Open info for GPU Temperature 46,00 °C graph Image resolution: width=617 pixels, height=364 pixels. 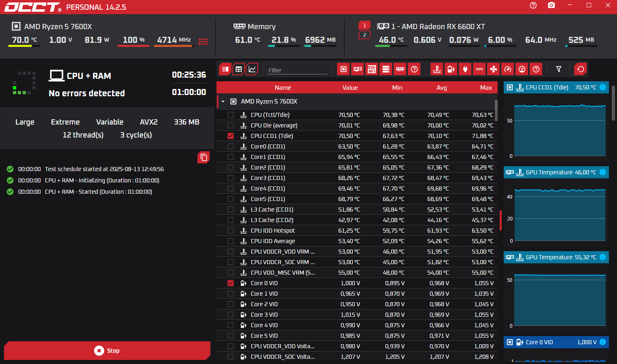[602, 172]
